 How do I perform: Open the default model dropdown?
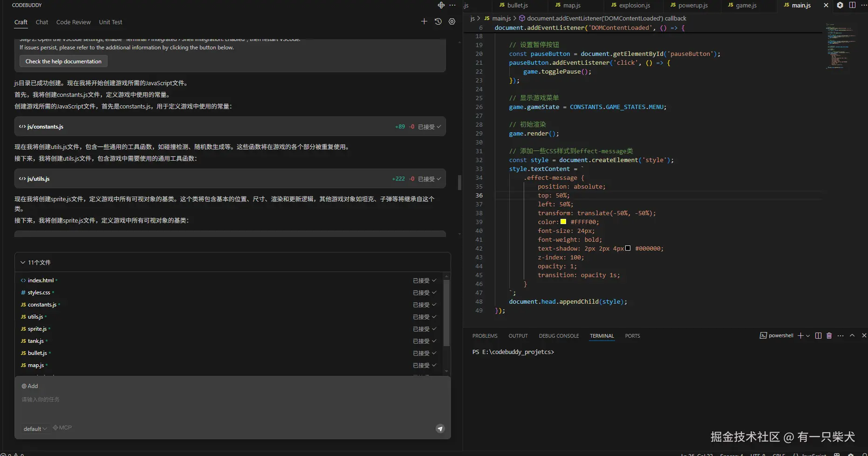point(35,429)
